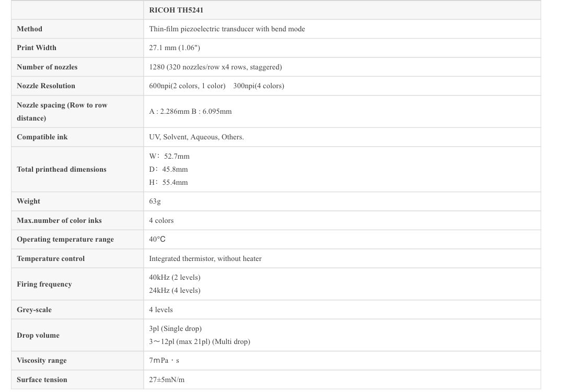Image resolution: width=578 pixels, height=392 pixels.
Task: Select the Method row label
Action: coord(29,29)
